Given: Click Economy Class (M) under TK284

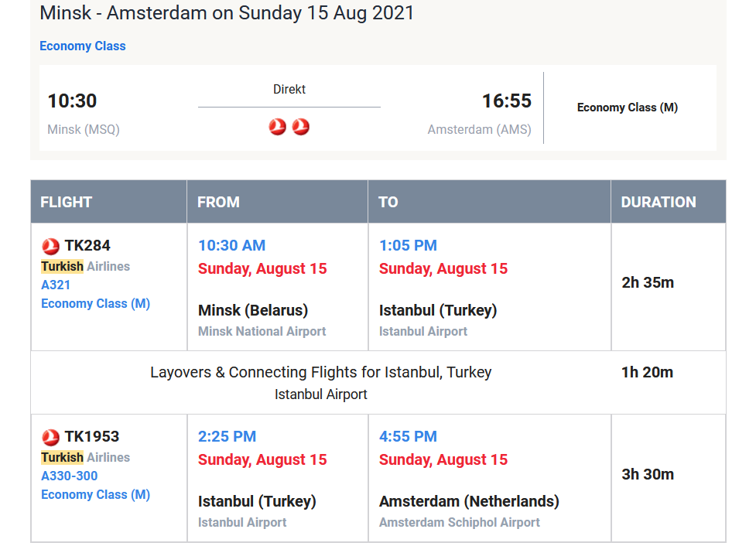Looking at the screenshot, I should 95,304.
